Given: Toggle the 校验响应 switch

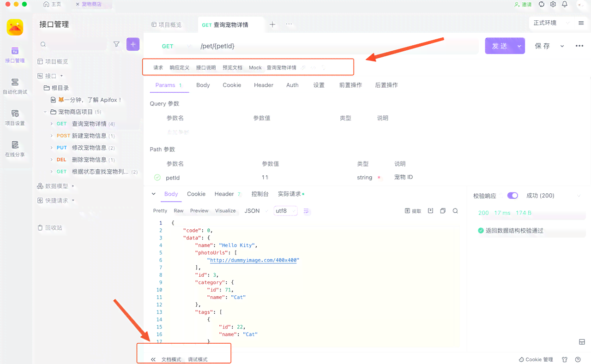Looking at the screenshot, I should [513, 196].
